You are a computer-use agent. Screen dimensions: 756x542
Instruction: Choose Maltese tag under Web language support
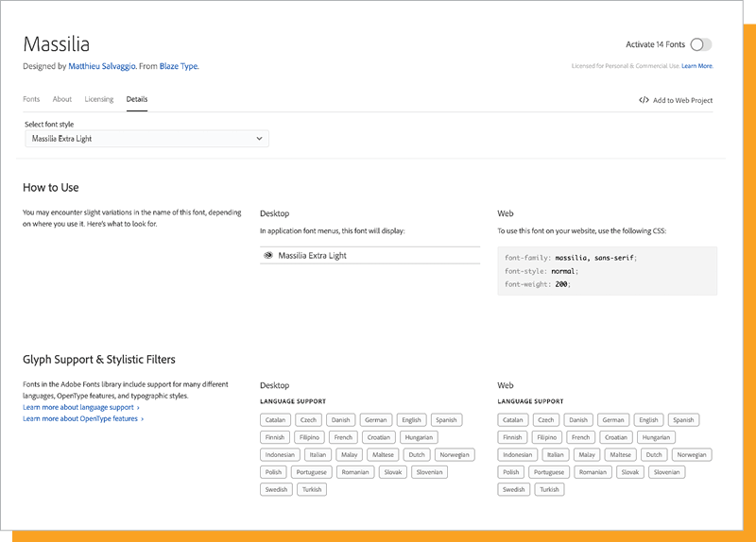(x=621, y=455)
